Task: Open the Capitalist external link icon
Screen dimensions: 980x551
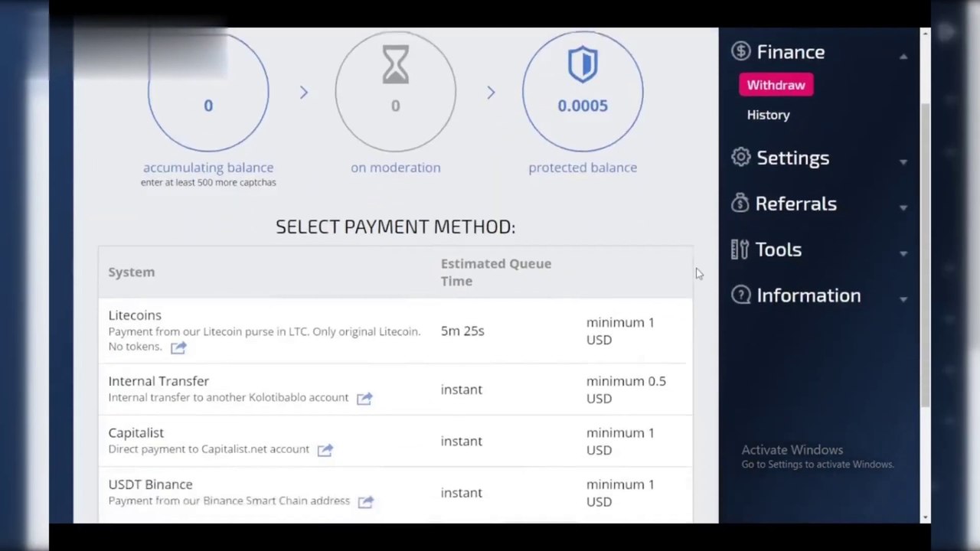Action: click(325, 450)
